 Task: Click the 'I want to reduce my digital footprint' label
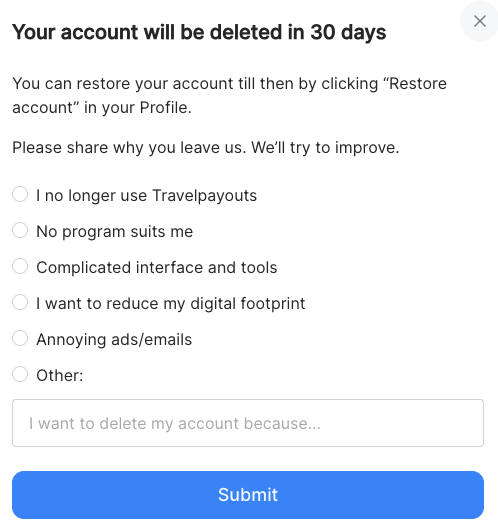pos(171,304)
